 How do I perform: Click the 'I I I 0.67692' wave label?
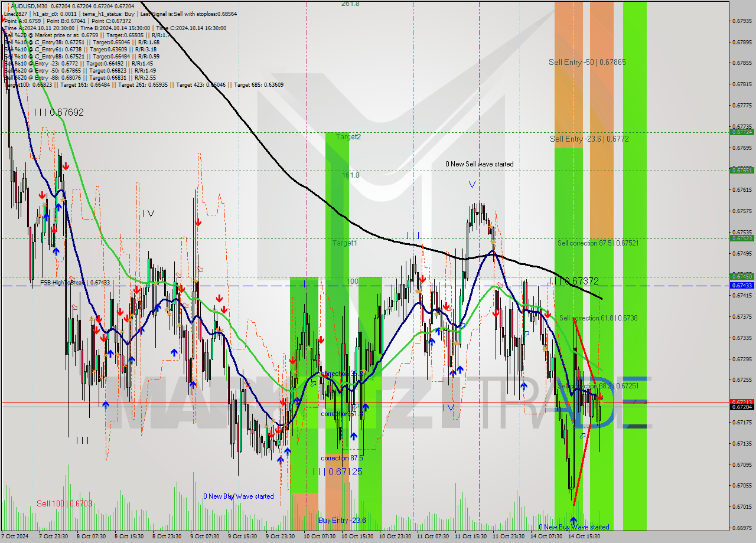click(x=58, y=112)
